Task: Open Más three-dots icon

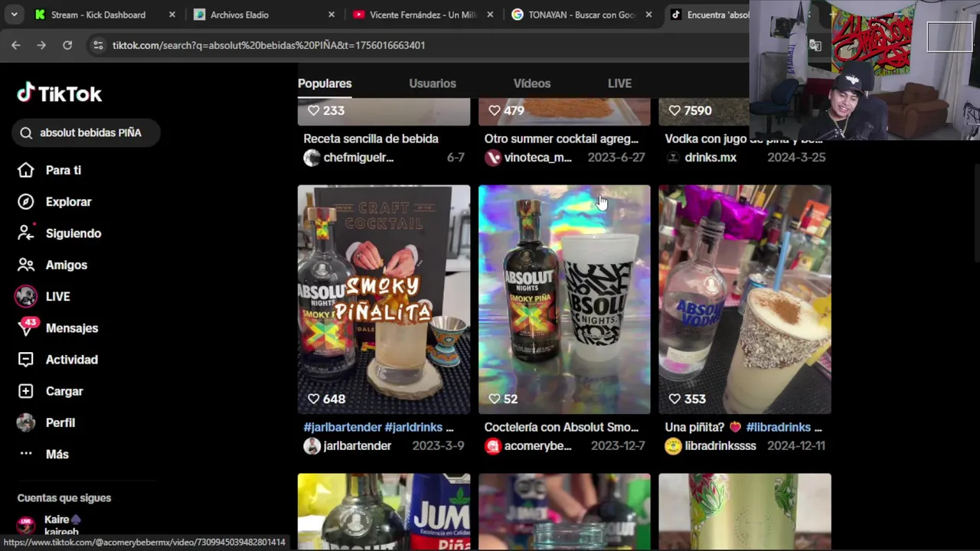Action: coord(26,454)
